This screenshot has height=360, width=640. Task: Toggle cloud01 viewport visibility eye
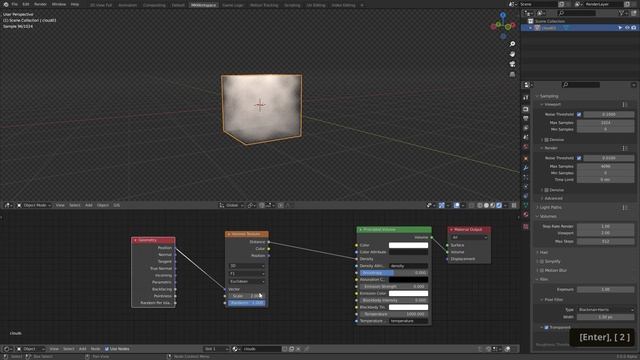pos(627,28)
